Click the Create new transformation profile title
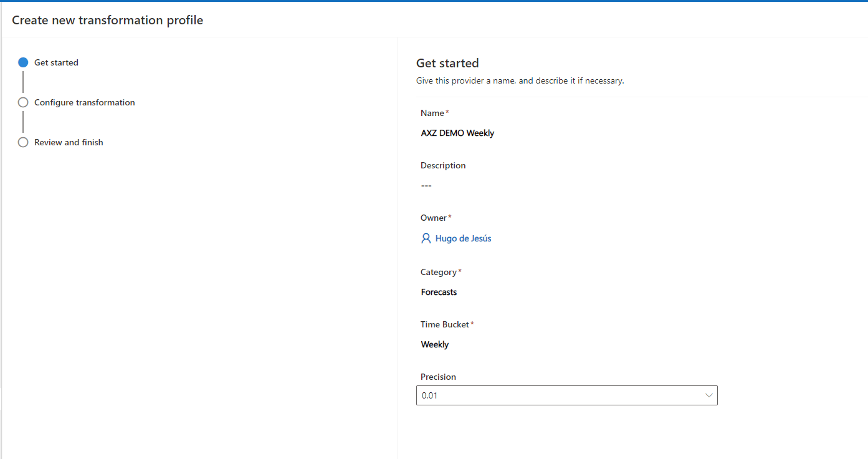Image resolution: width=868 pixels, height=459 pixels. click(107, 20)
